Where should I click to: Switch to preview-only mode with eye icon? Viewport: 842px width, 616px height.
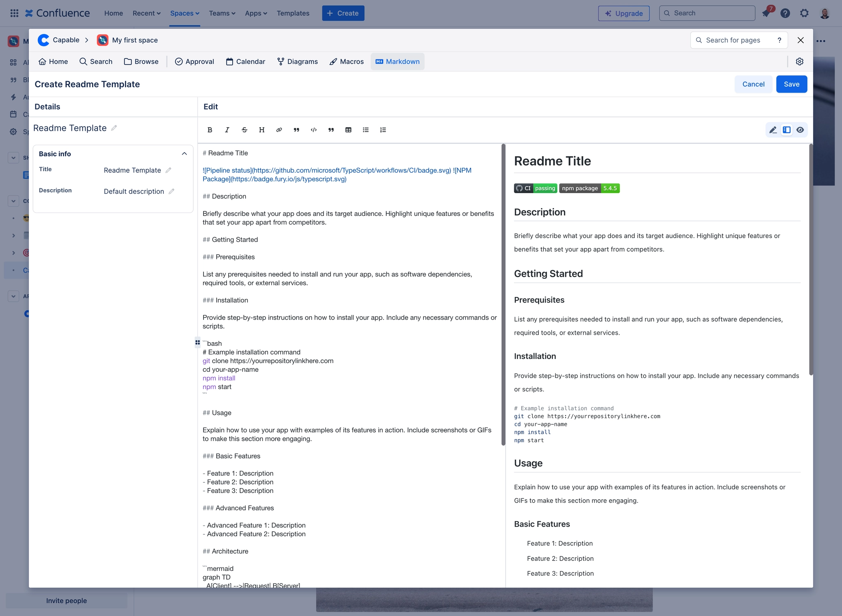point(800,130)
